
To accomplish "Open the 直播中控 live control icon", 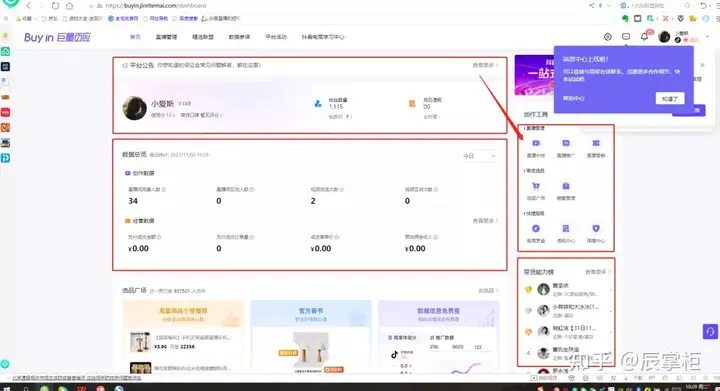I will pos(535,143).
